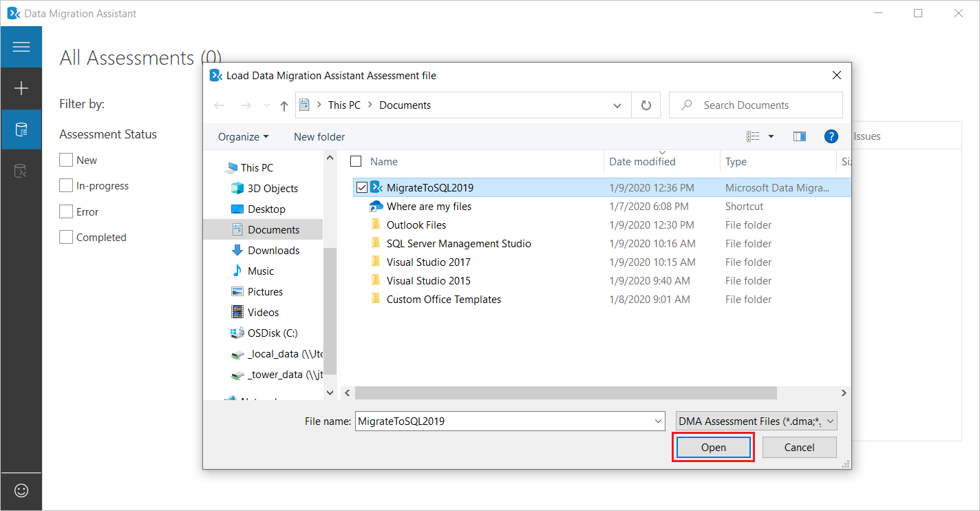Select 3D Objects in navigation pane

tap(273, 188)
